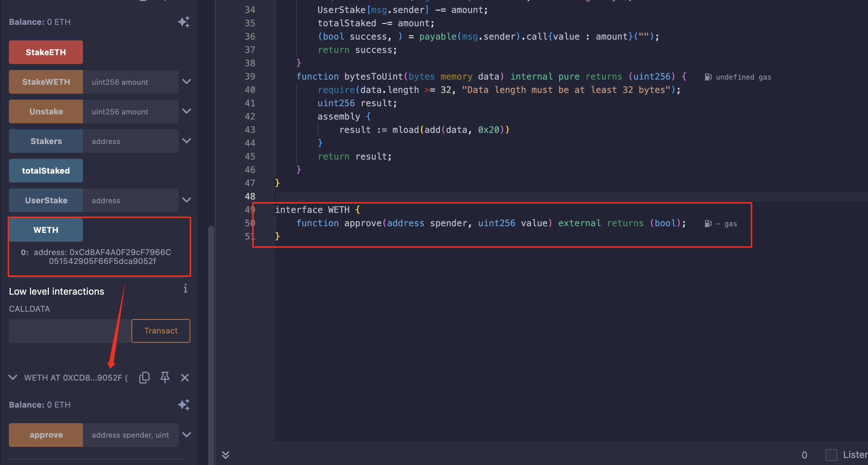Expand UserStake parameters chevron
Image resolution: width=868 pixels, height=465 pixels.
tap(187, 200)
